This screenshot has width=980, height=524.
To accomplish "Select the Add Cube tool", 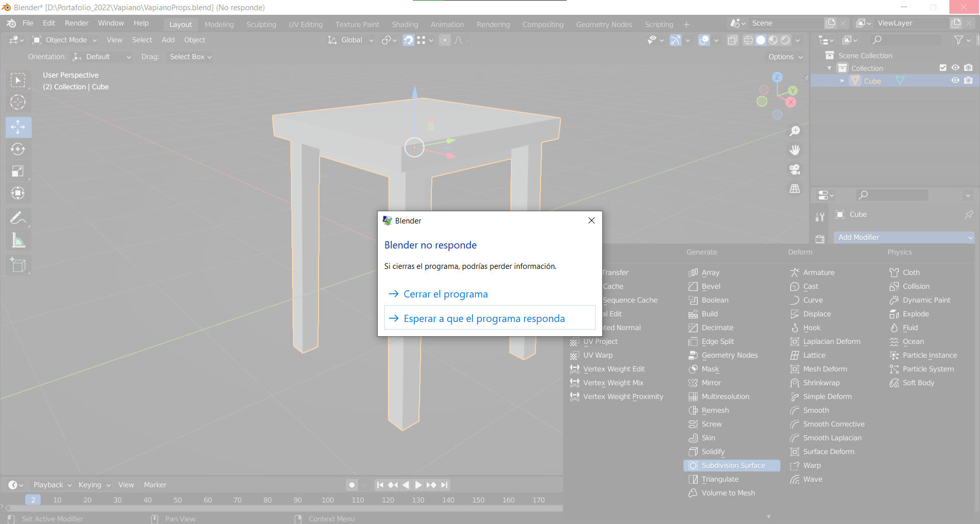I will pos(18,265).
